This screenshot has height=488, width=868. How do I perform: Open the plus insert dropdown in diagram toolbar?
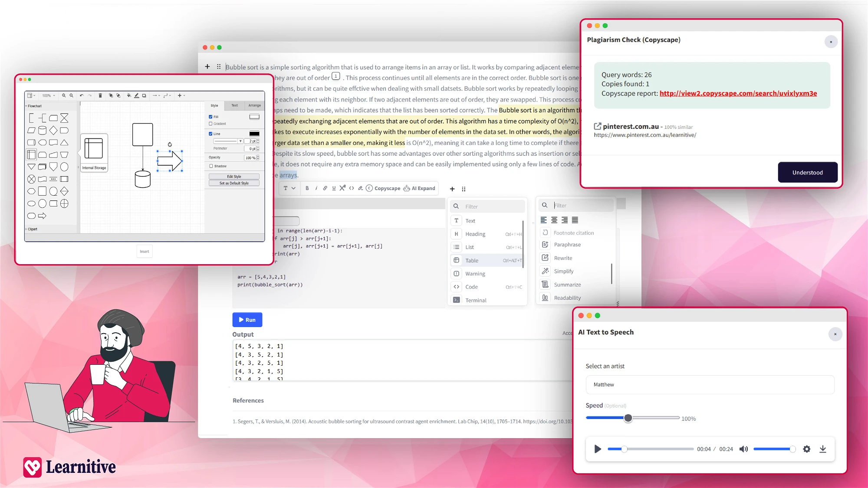tap(181, 95)
